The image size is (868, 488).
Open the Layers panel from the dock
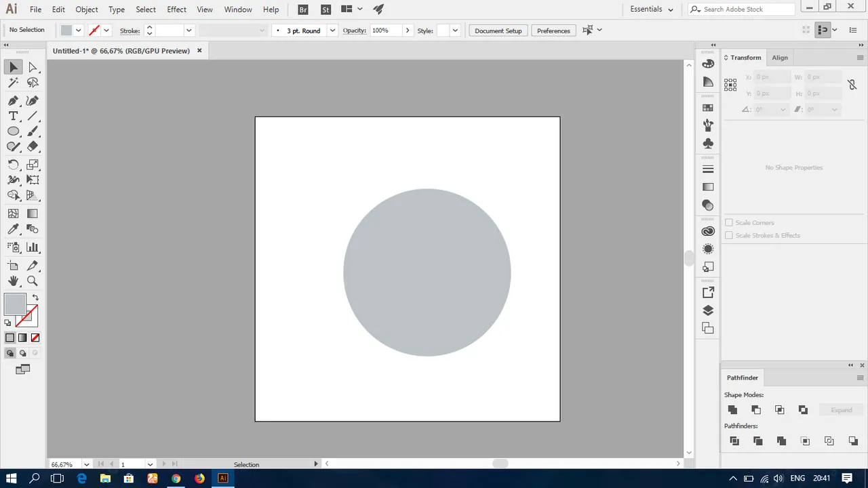708,310
